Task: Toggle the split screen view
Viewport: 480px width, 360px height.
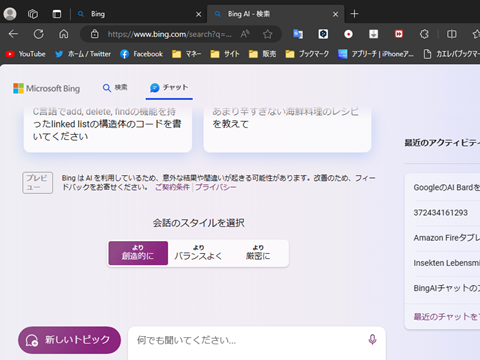Action: tap(452, 34)
